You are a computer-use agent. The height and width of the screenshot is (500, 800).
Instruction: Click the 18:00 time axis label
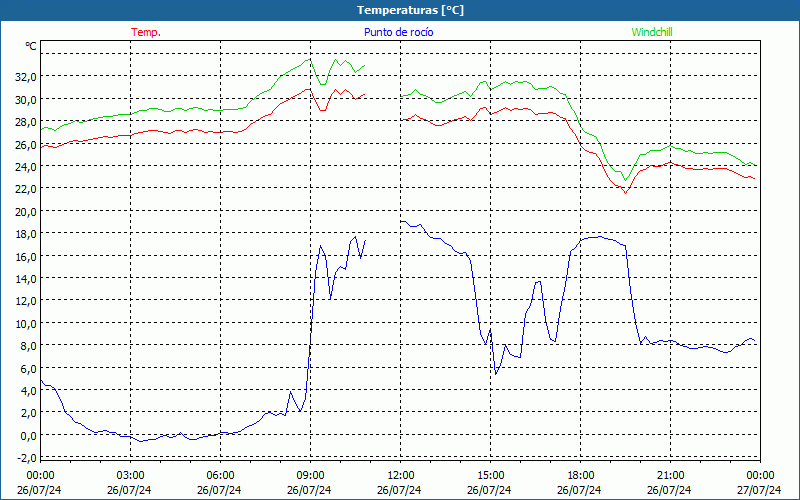pyautogui.click(x=581, y=476)
